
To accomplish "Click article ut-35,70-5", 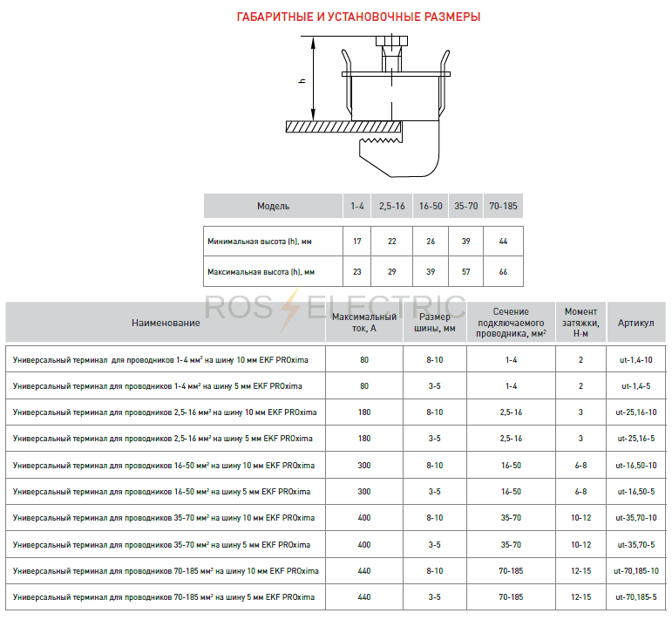I will 636,545.
